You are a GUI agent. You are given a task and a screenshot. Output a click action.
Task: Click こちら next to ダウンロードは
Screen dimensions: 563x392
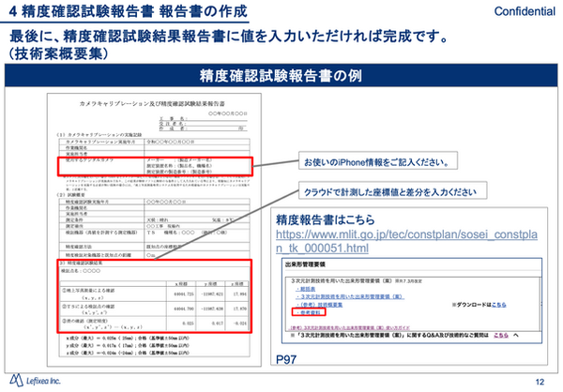(499, 305)
